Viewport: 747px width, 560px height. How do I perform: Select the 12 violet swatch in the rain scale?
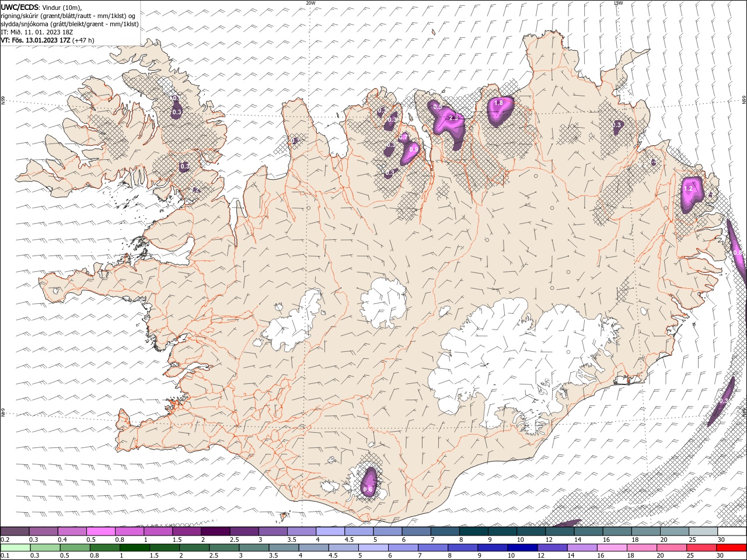point(552,548)
